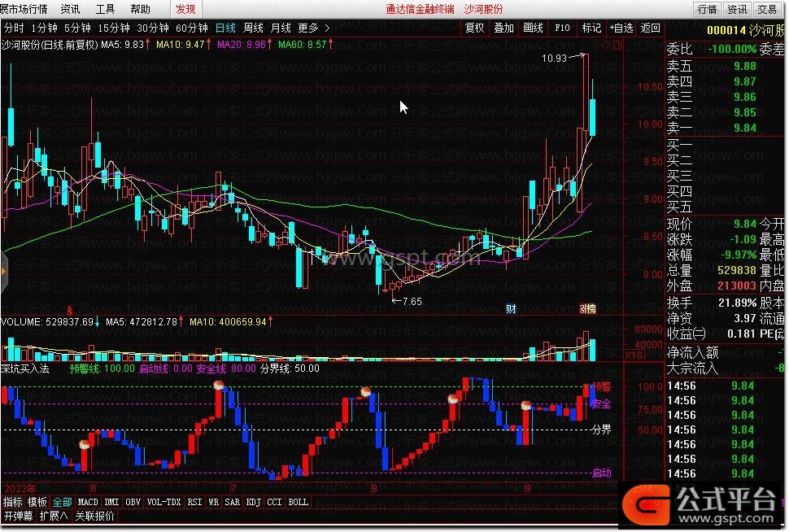Switch indicator to OBV
The width and height of the screenshot is (789, 532).
pyautogui.click(x=133, y=502)
